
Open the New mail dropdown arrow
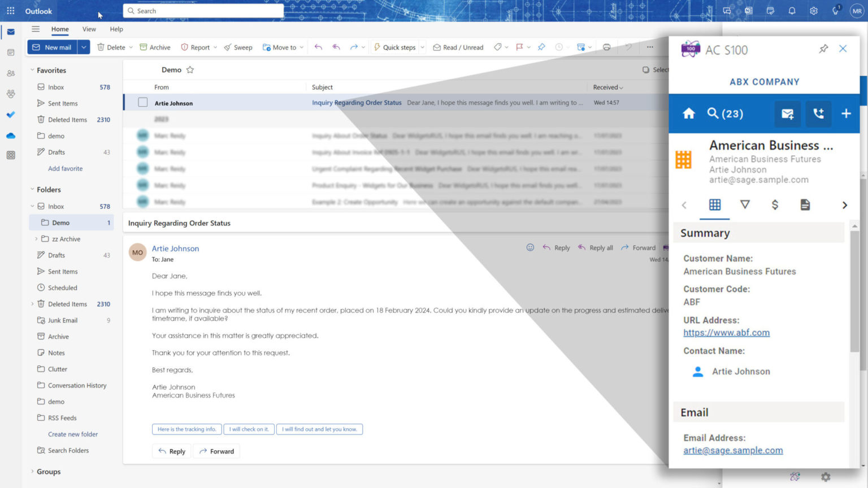point(84,47)
